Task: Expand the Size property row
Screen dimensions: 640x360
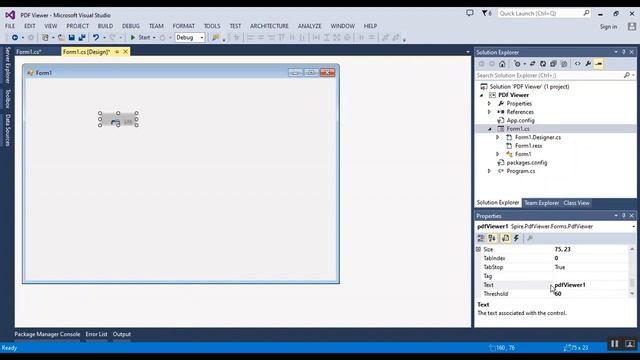Action: coord(478,249)
